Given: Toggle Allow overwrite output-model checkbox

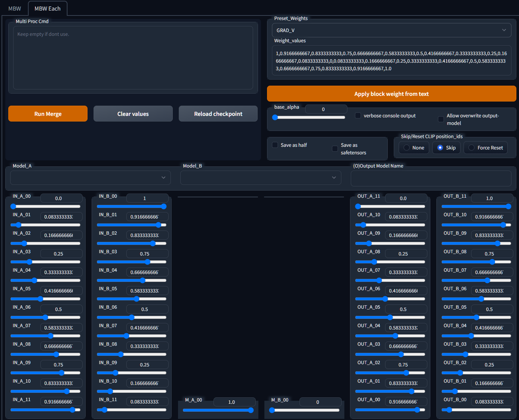Looking at the screenshot, I should [441, 119].
